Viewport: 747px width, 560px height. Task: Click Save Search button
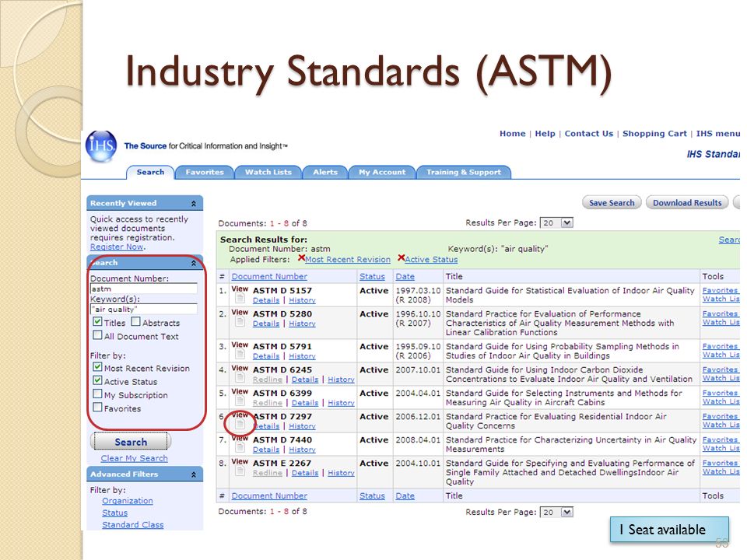pos(612,203)
